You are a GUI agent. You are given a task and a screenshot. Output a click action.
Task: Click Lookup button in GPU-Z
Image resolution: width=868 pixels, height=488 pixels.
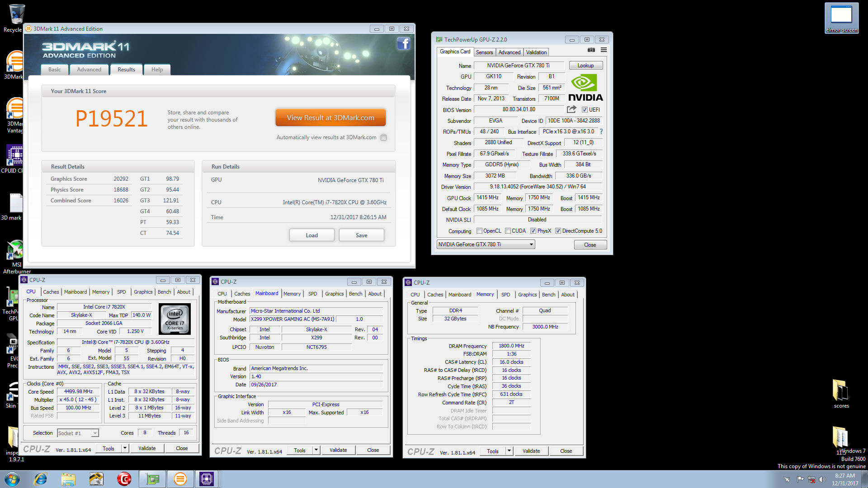[585, 66]
